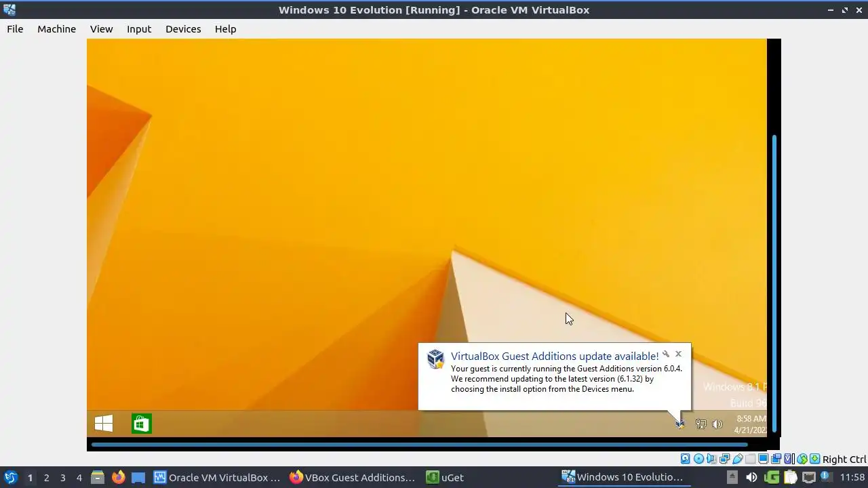
Task: Open the File menu
Action: click(x=15, y=29)
